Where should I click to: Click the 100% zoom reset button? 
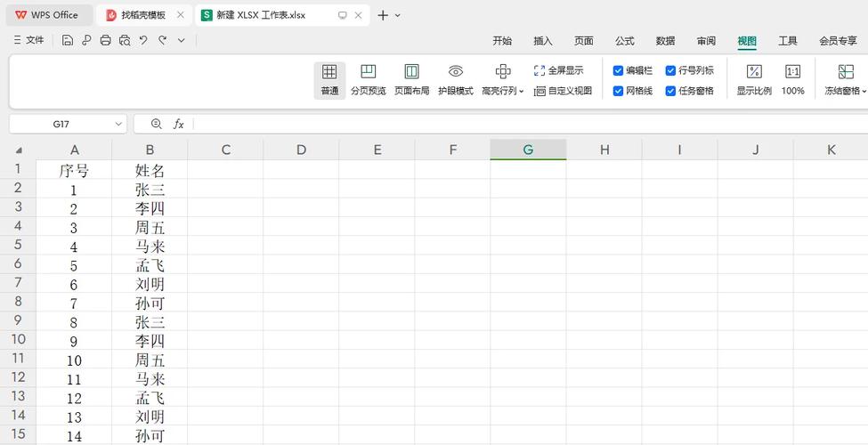pyautogui.click(x=792, y=80)
